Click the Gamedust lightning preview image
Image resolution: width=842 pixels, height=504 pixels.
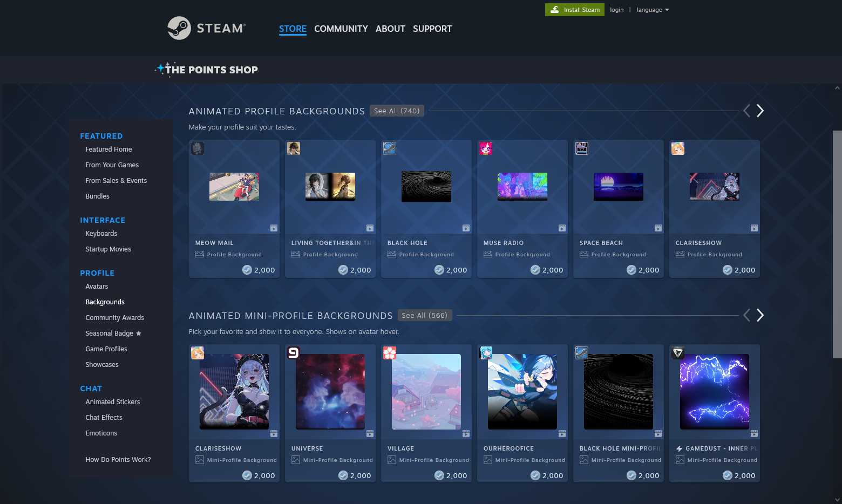[x=715, y=392]
